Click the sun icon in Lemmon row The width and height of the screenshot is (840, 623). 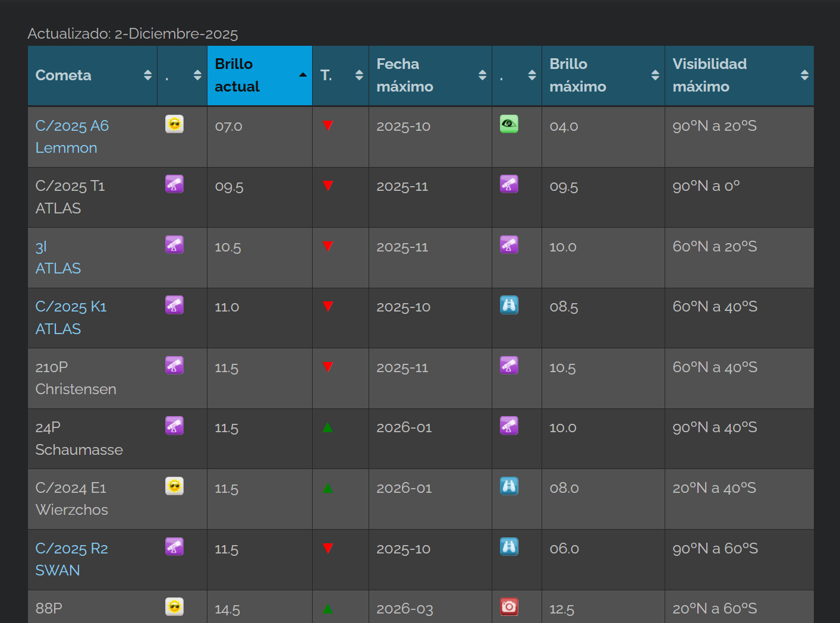tap(174, 124)
